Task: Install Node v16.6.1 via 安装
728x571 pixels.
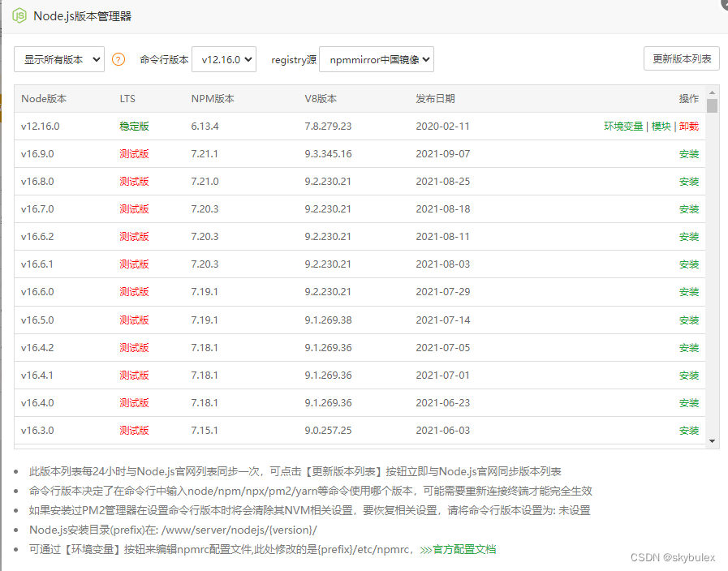Action: tap(689, 264)
